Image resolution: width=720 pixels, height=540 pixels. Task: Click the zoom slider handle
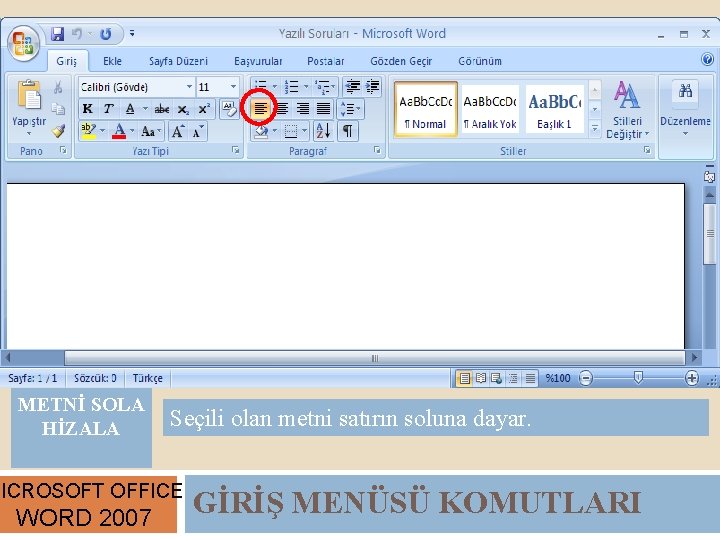click(x=638, y=377)
